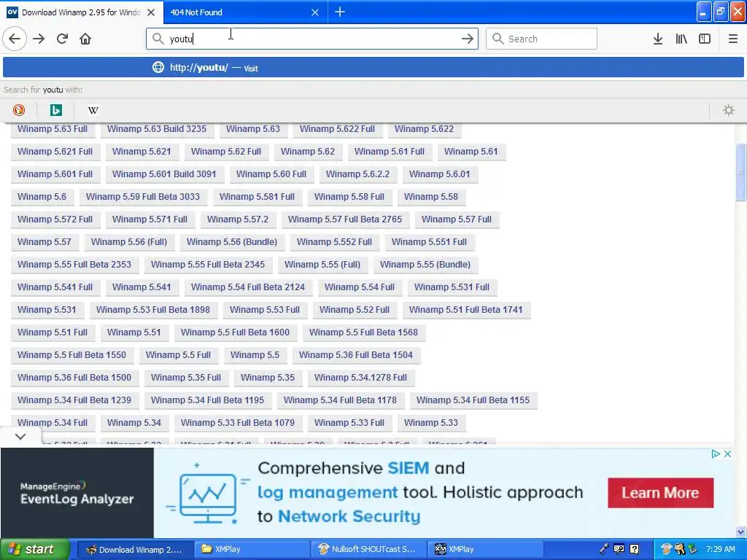Open Winamp 5.601 Build 3091 link
The image size is (747, 560).
click(x=164, y=174)
